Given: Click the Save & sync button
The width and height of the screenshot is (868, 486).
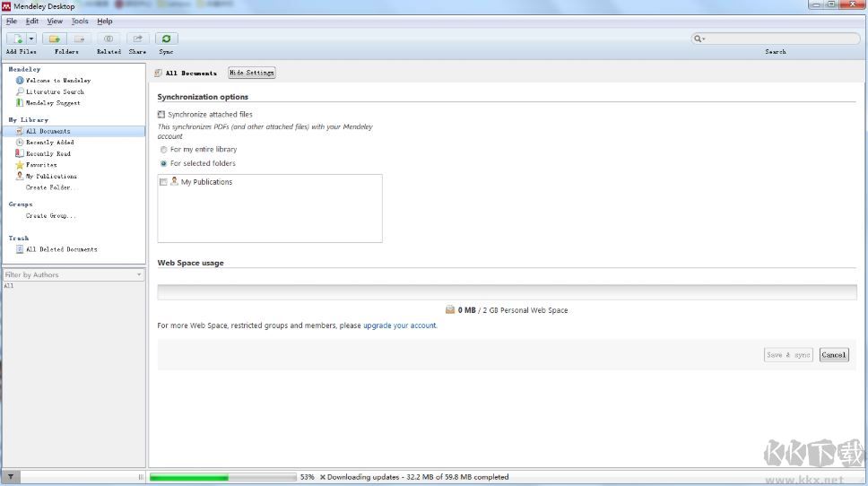Looking at the screenshot, I should click(788, 355).
